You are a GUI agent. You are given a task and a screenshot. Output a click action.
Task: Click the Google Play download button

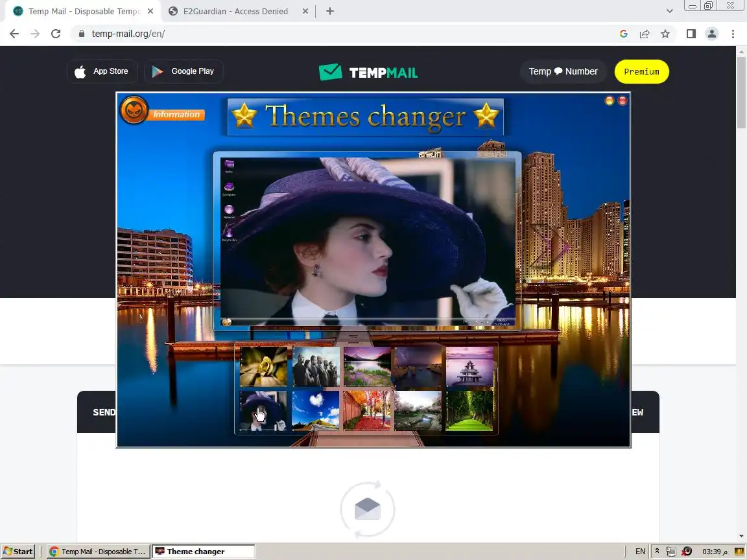(184, 71)
